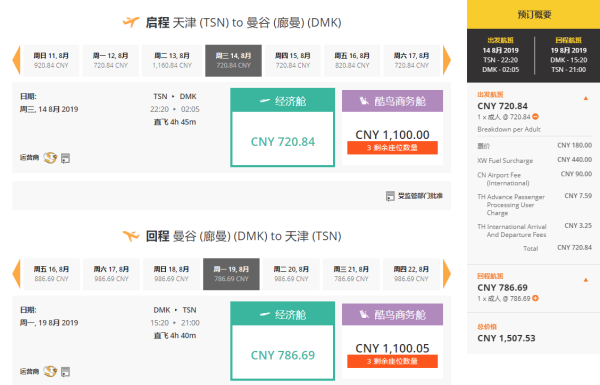Click outbound flight summary 14 Aug 2019

click(x=501, y=55)
